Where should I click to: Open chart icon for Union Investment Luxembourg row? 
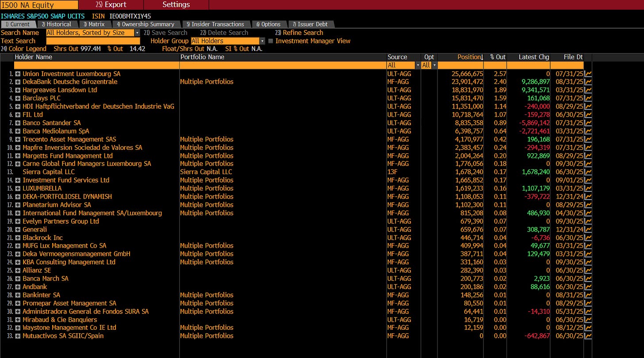click(x=588, y=74)
